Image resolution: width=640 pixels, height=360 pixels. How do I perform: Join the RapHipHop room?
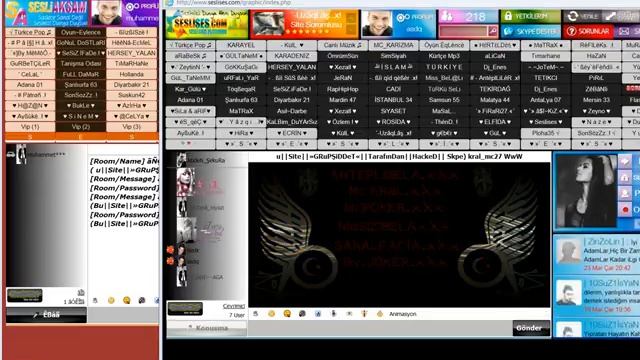pos(342,89)
